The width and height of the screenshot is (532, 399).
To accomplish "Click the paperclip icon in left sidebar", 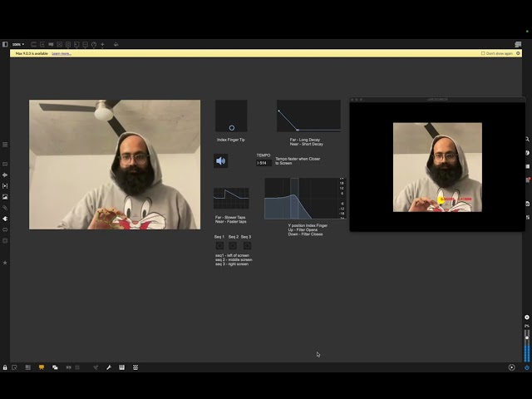I will pyautogui.click(x=5, y=208).
